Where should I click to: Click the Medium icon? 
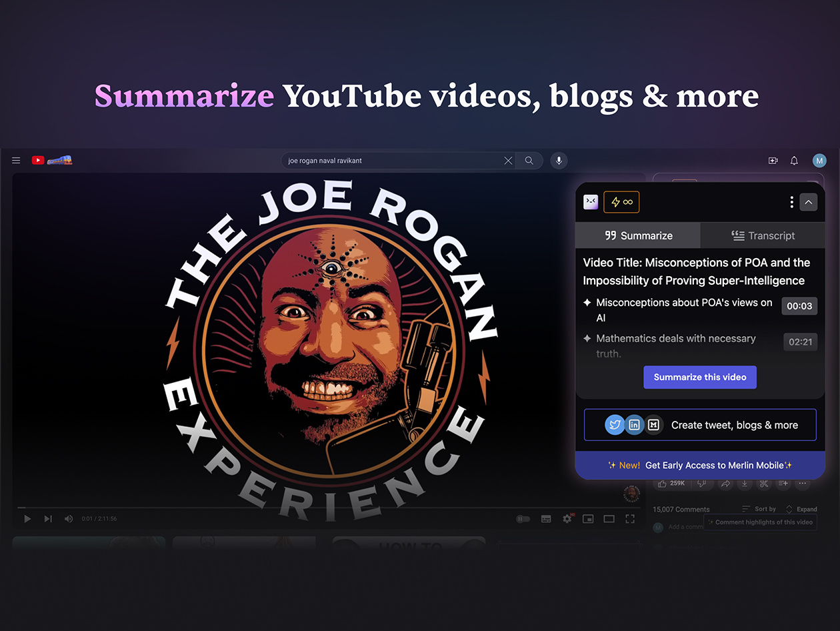pos(653,425)
